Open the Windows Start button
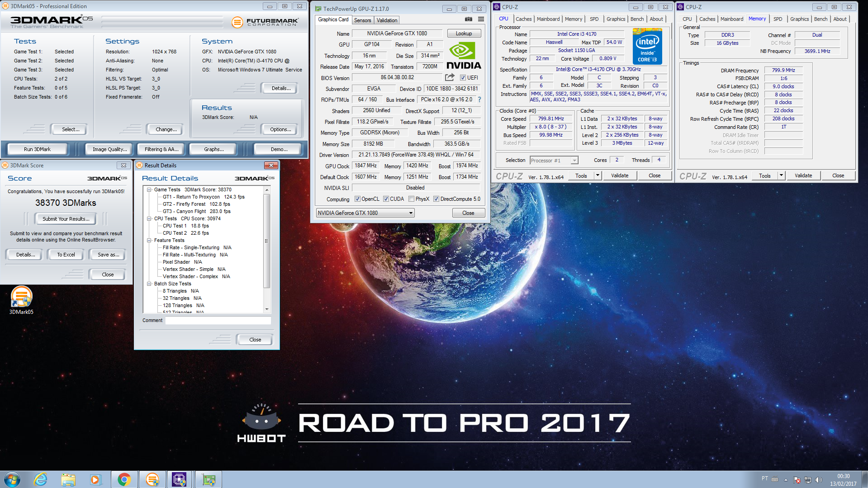 [12, 479]
